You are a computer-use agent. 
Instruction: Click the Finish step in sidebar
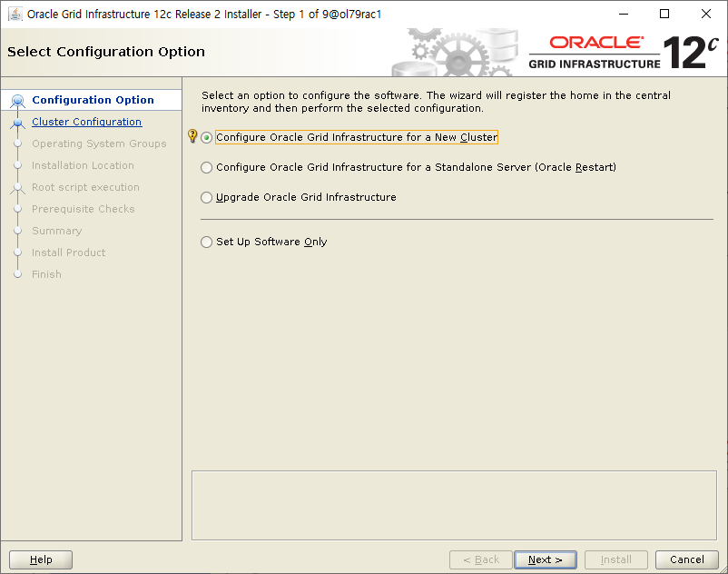tap(46, 274)
